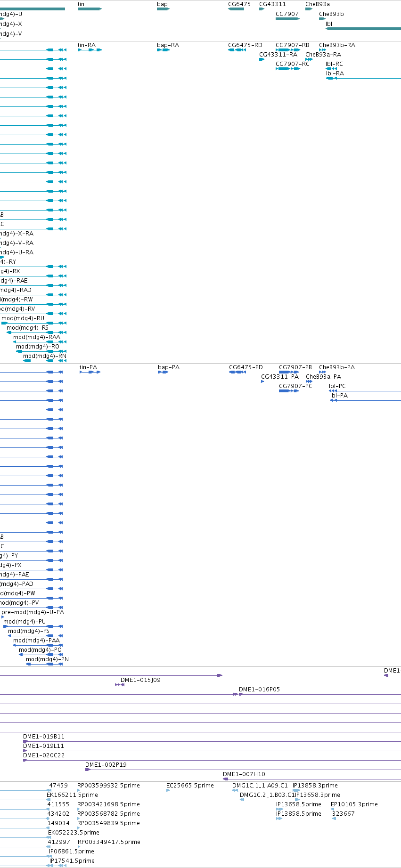Click the DME1-019B11 clone label

point(44,737)
